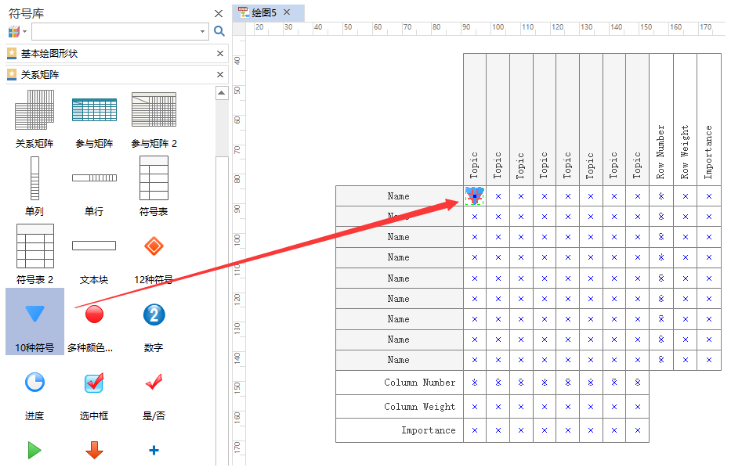
Task: Choose the 符号表 symbol table shape
Action: point(154,178)
